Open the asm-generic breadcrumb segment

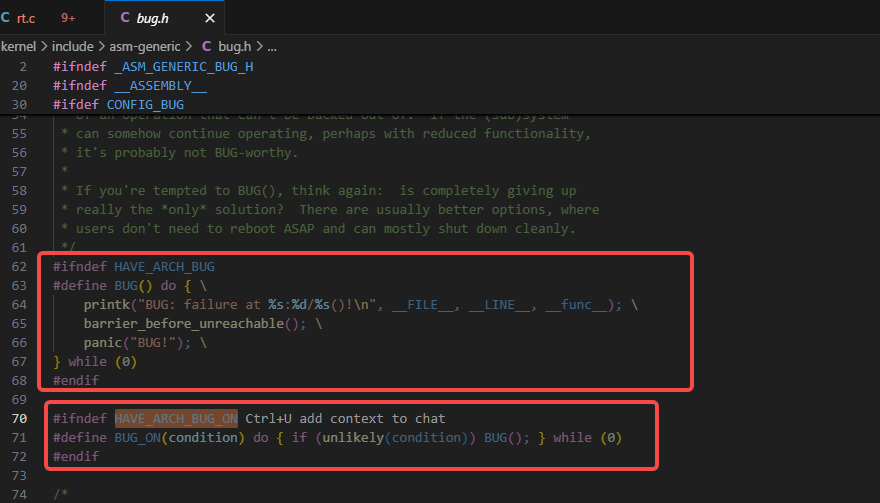(x=145, y=47)
